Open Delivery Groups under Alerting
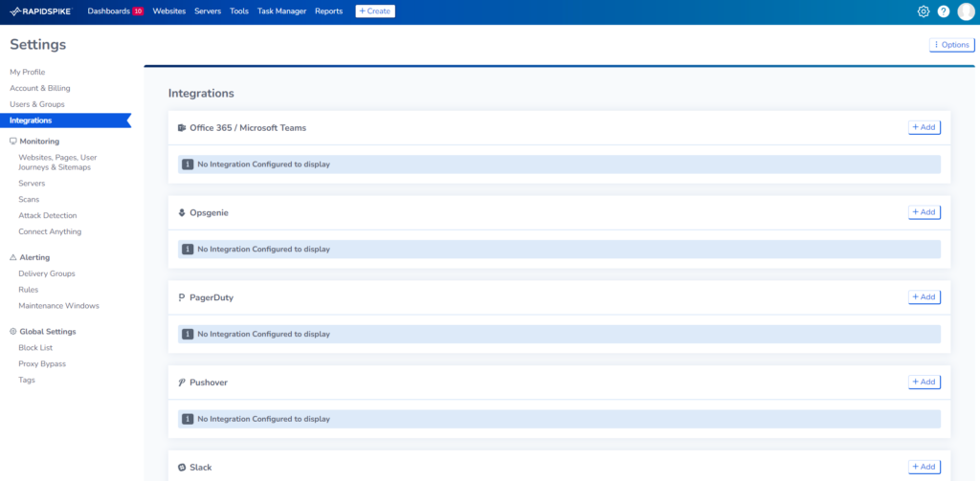 [x=47, y=273]
